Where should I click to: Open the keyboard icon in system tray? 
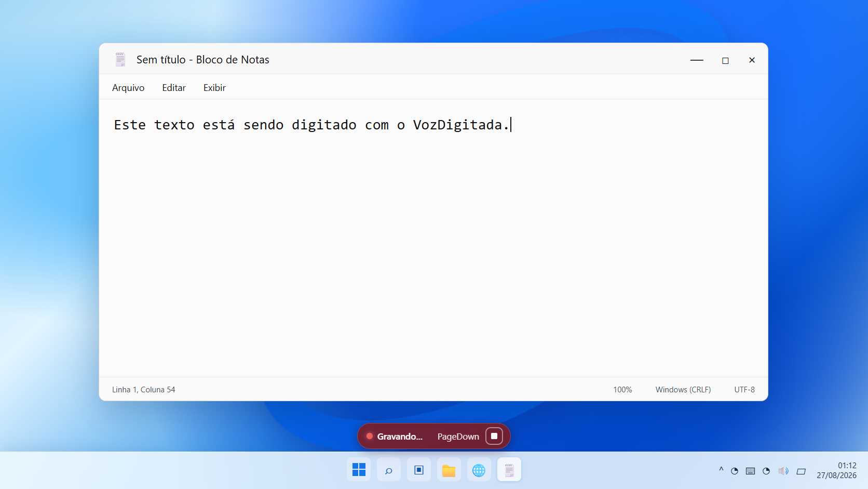tap(750, 471)
